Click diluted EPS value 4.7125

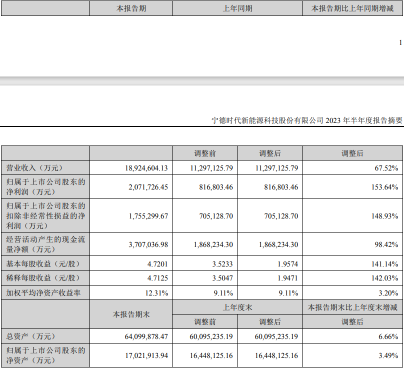tap(158, 278)
